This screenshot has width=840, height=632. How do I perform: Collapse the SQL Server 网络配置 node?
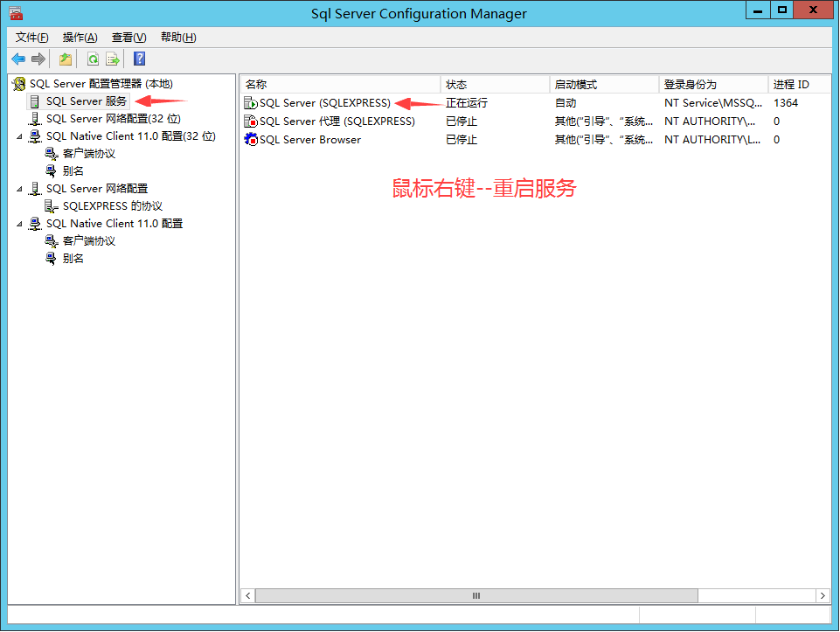tap(19, 189)
